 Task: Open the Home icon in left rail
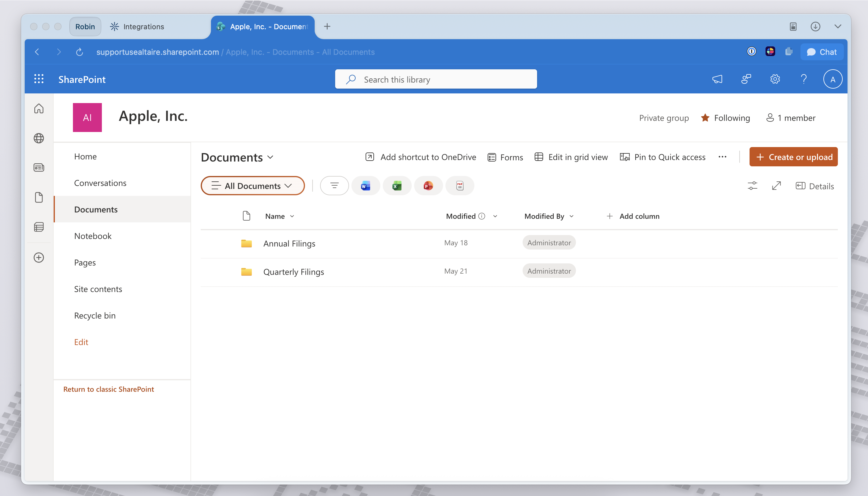39,109
